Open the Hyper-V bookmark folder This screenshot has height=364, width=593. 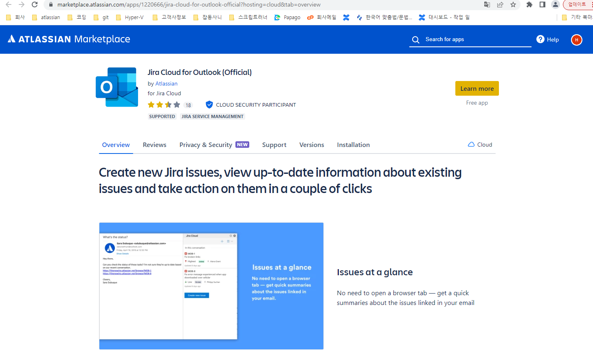pyautogui.click(x=130, y=17)
